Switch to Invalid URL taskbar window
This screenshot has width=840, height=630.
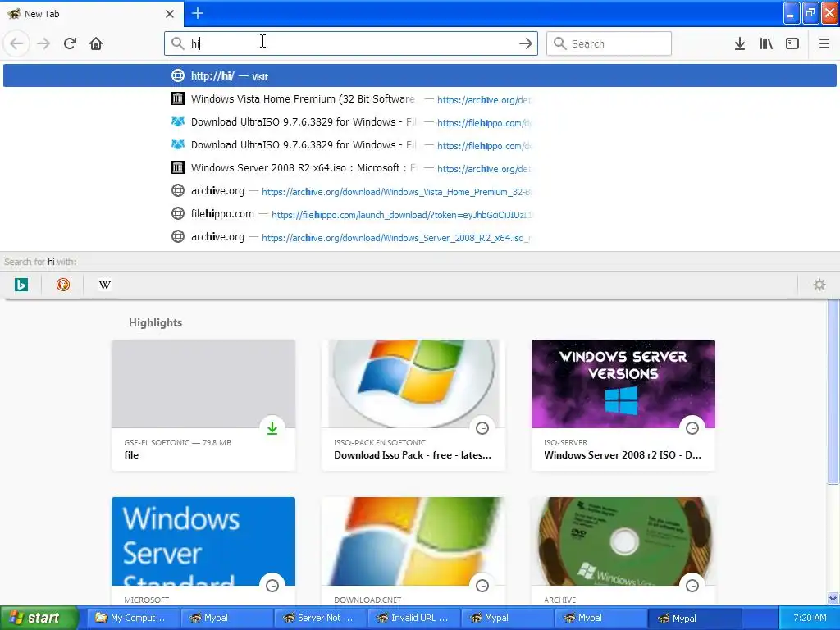pyautogui.click(x=413, y=618)
